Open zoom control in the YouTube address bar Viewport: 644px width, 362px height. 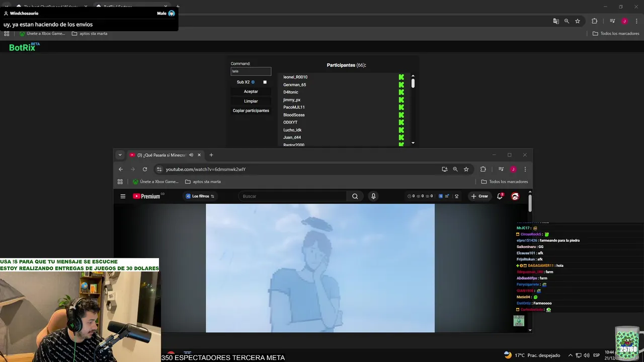click(x=455, y=169)
